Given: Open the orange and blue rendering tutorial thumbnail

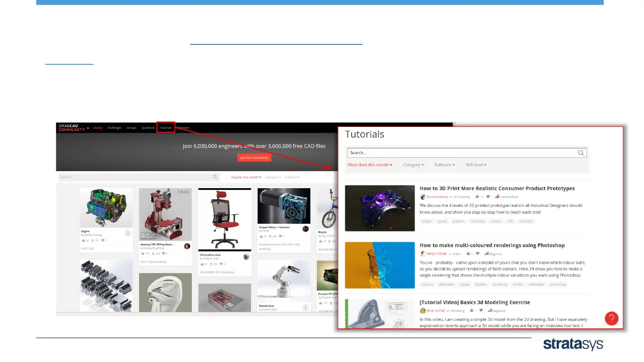Looking at the screenshot, I should click(380, 265).
